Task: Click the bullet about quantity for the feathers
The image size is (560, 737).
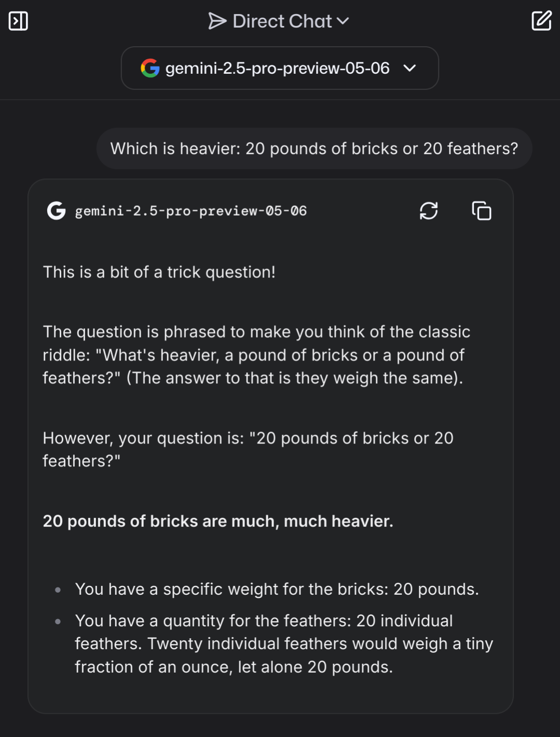Action: [284, 644]
